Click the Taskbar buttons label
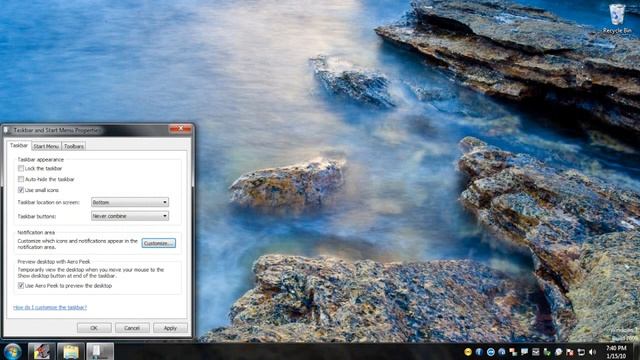The width and height of the screenshot is (640, 360). click(37, 216)
